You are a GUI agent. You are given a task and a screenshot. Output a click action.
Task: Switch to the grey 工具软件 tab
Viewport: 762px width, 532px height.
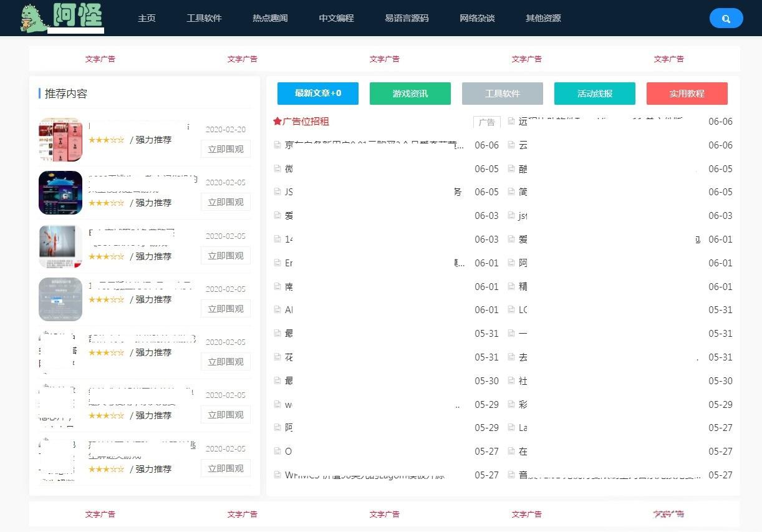(x=503, y=94)
